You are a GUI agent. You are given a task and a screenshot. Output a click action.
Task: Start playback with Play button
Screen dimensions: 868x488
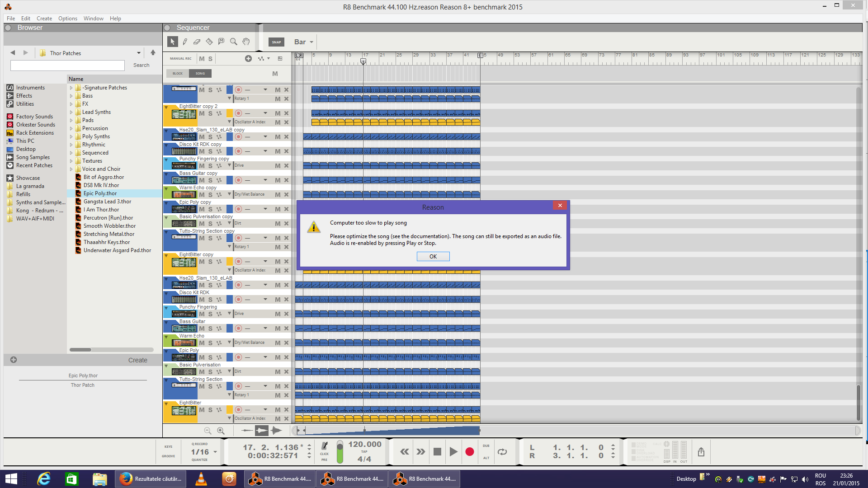point(453,451)
